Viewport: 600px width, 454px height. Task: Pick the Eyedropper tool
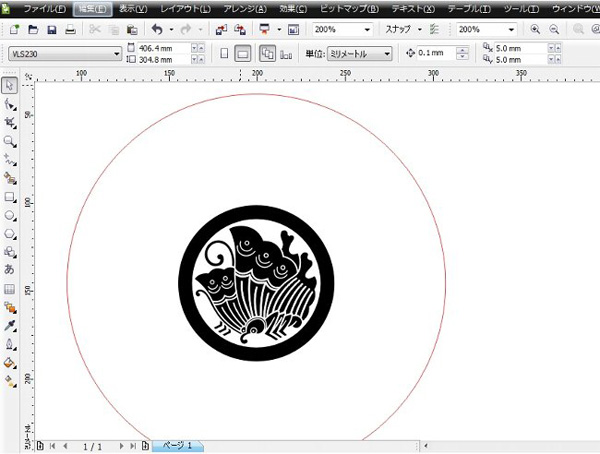pos(10,325)
